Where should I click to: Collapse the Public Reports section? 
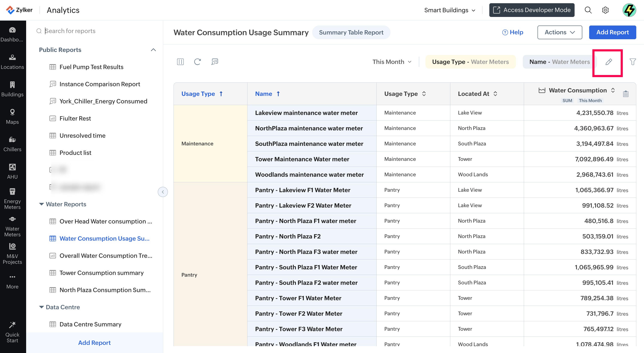pyautogui.click(x=153, y=50)
